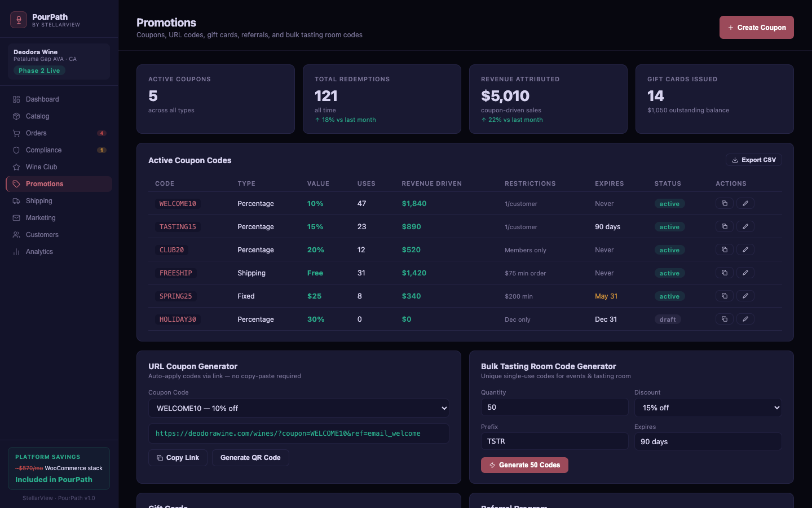812x508 pixels.
Task: Focus the Prefix field containing TSTR
Action: [x=554, y=441]
